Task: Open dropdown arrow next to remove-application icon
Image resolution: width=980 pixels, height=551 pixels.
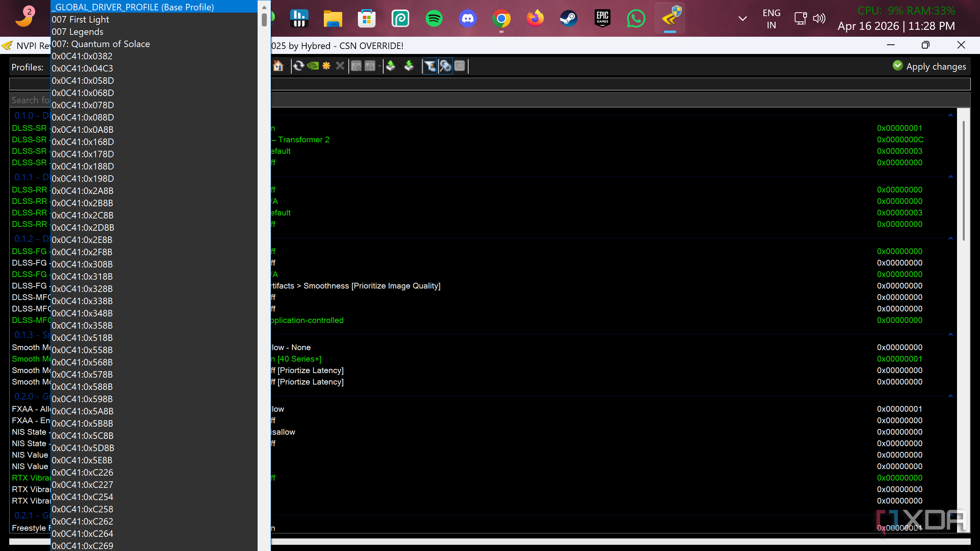Action: point(379,67)
